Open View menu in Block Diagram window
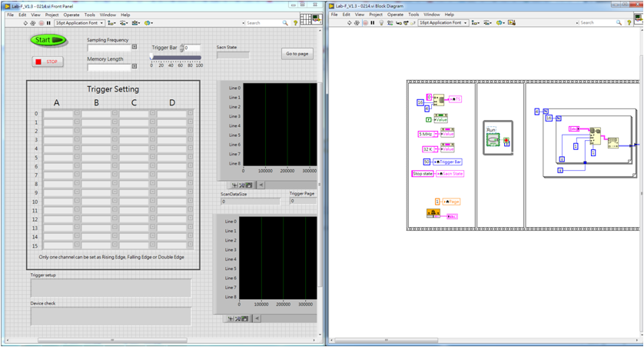 pyautogui.click(x=360, y=15)
